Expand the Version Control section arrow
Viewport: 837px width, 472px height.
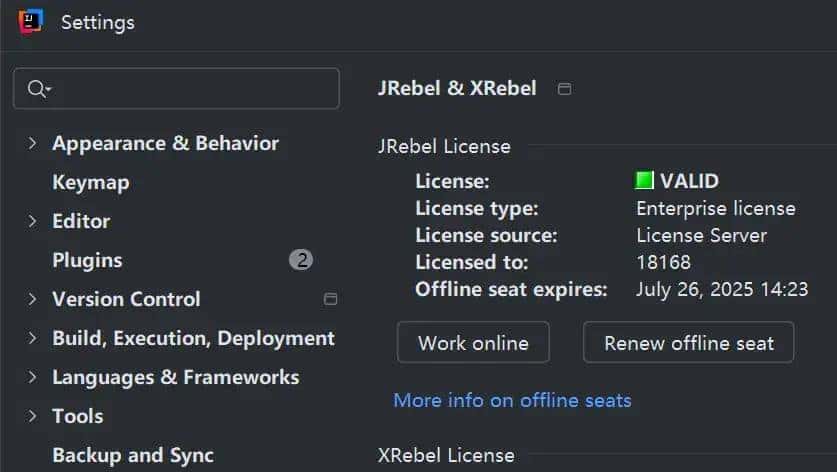point(33,299)
